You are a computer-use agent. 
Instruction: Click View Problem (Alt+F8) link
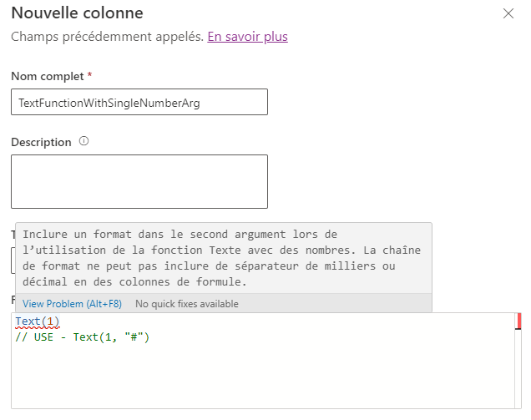tap(72, 304)
